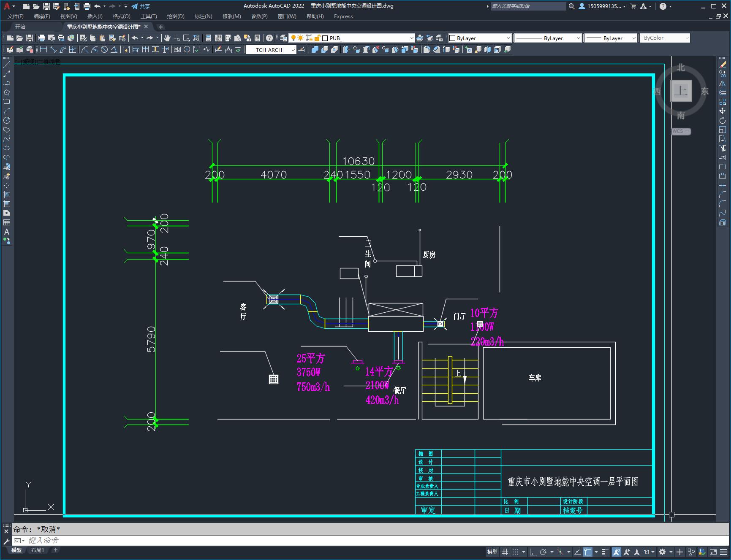Click the Top face of ViewCube
The height and width of the screenshot is (560, 731).
(x=681, y=91)
